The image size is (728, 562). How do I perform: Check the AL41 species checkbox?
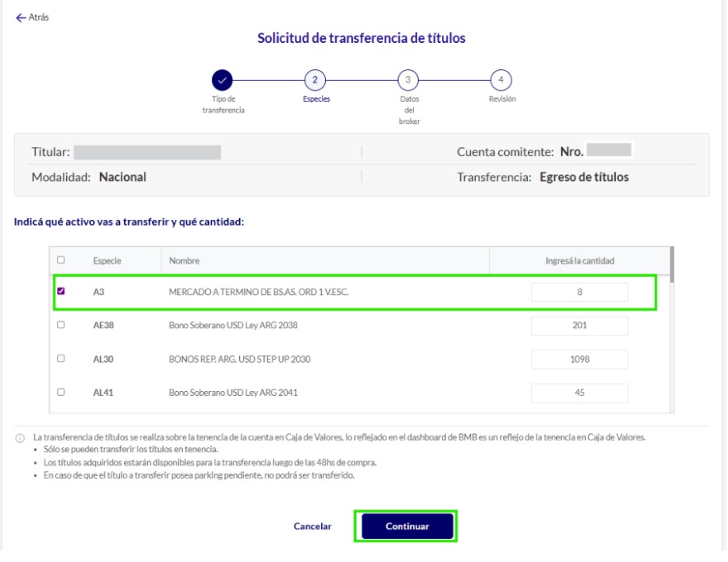pyautogui.click(x=61, y=393)
